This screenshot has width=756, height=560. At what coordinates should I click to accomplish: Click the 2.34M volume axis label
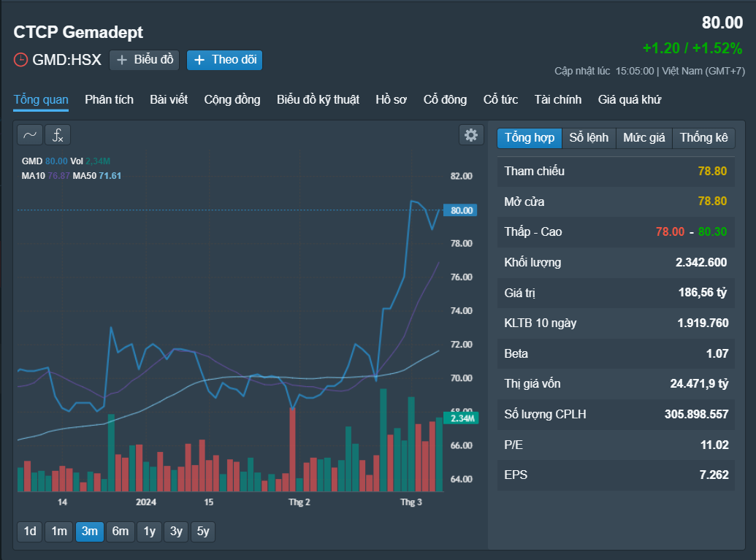(462, 418)
